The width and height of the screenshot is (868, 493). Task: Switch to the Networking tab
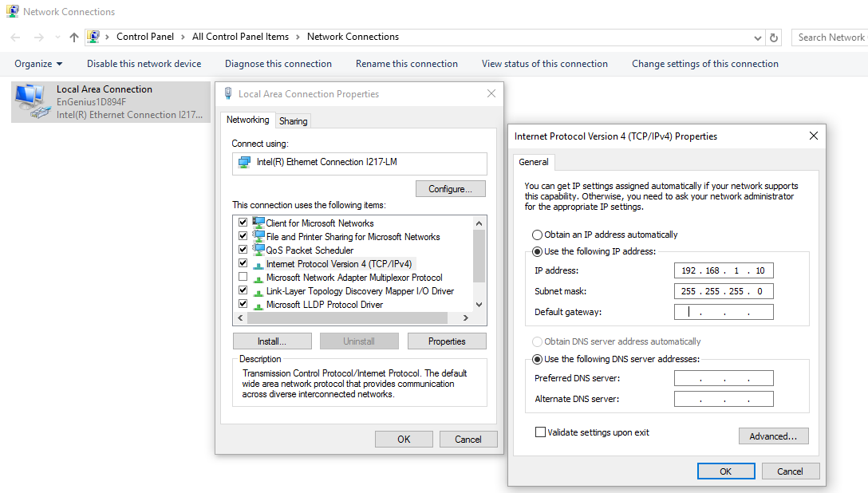coord(247,120)
